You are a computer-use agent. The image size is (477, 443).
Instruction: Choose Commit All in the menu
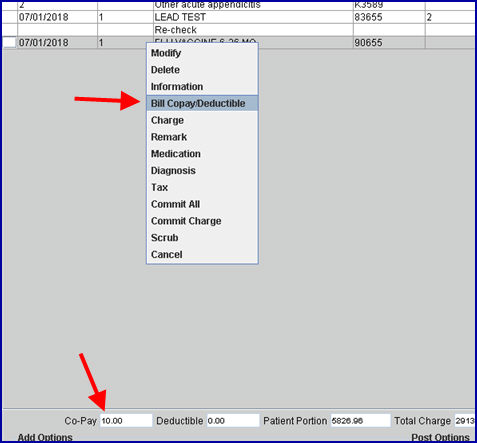point(202,204)
